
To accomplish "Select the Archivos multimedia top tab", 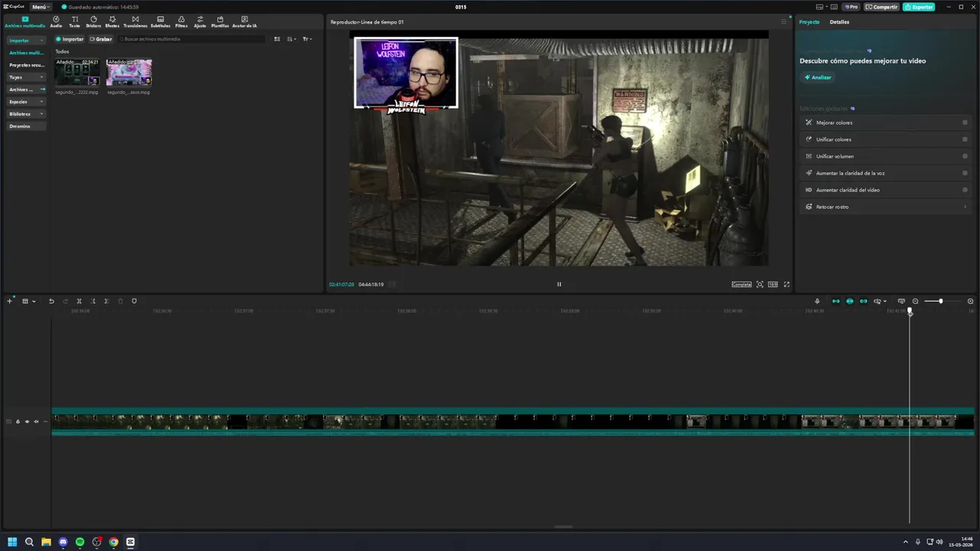I will click(x=25, y=21).
